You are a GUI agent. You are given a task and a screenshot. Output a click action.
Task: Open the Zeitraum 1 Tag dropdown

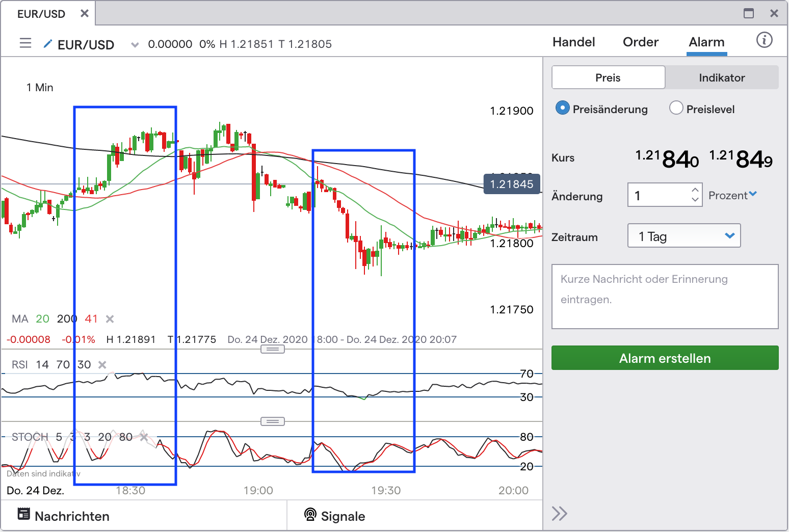click(x=683, y=236)
